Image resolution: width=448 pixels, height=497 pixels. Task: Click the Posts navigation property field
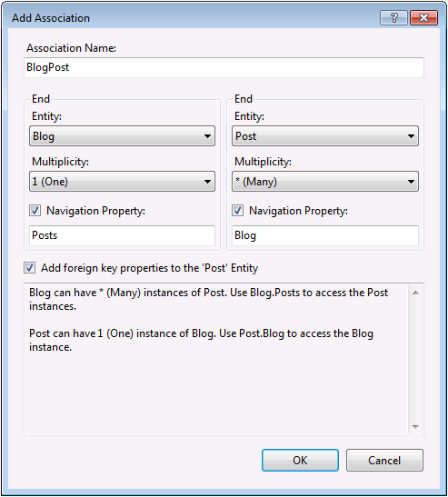122,235
